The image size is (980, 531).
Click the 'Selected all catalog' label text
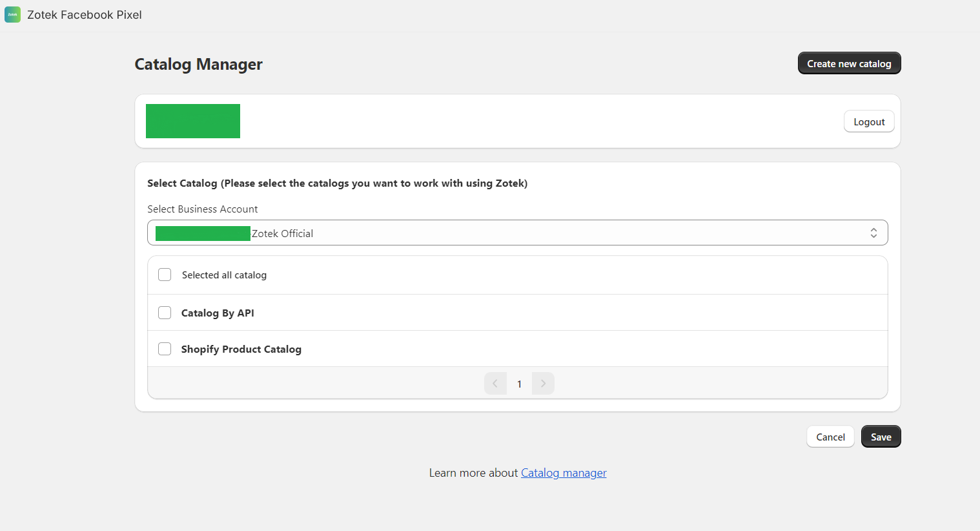tap(224, 275)
